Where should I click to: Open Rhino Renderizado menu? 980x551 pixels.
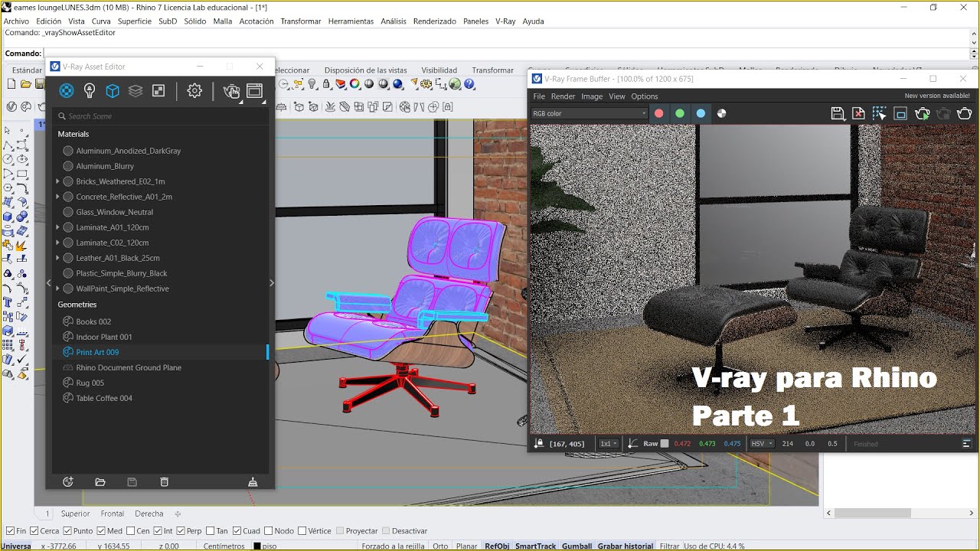click(435, 21)
